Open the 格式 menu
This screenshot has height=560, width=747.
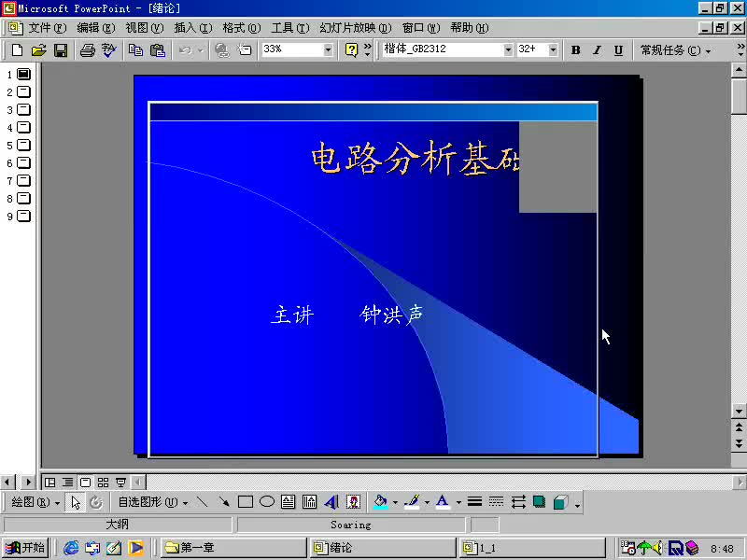pyautogui.click(x=242, y=28)
